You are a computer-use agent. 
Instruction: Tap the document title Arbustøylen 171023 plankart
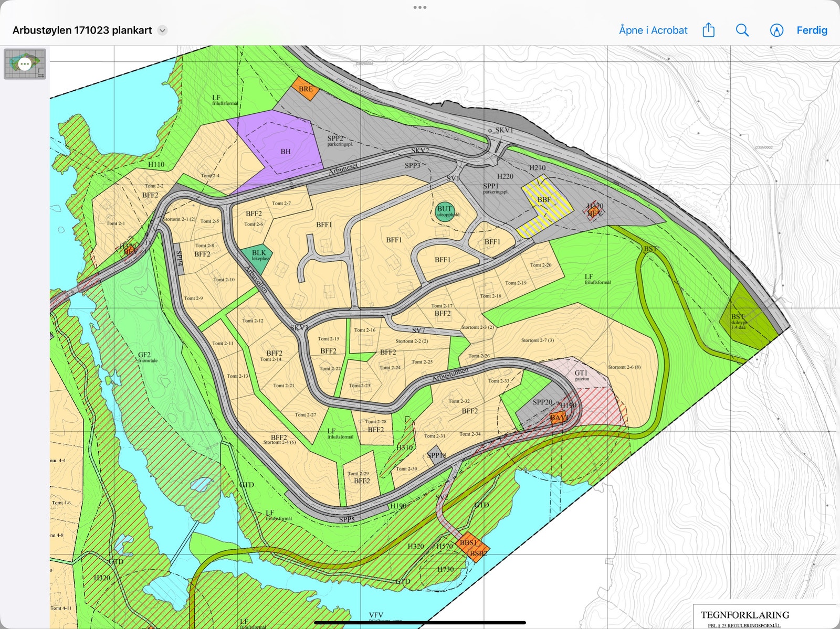[82, 30]
